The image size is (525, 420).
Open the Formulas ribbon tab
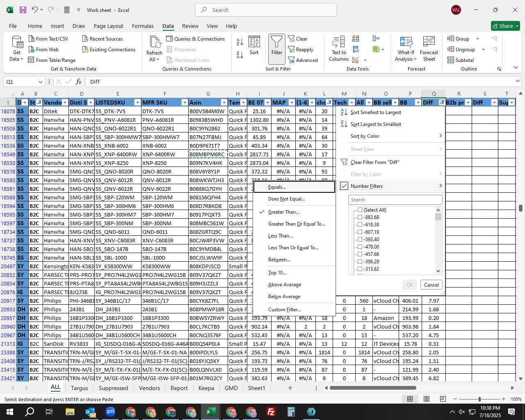(x=143, y=26)
